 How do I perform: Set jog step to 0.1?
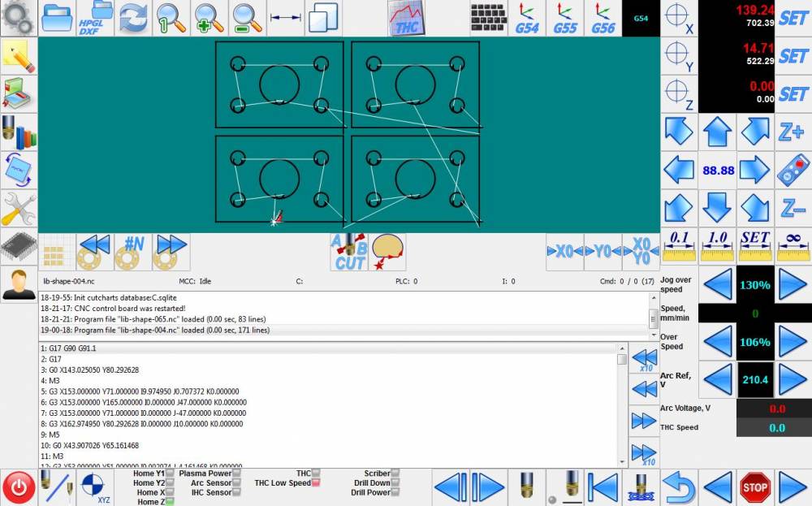click(x=679, y=246)
